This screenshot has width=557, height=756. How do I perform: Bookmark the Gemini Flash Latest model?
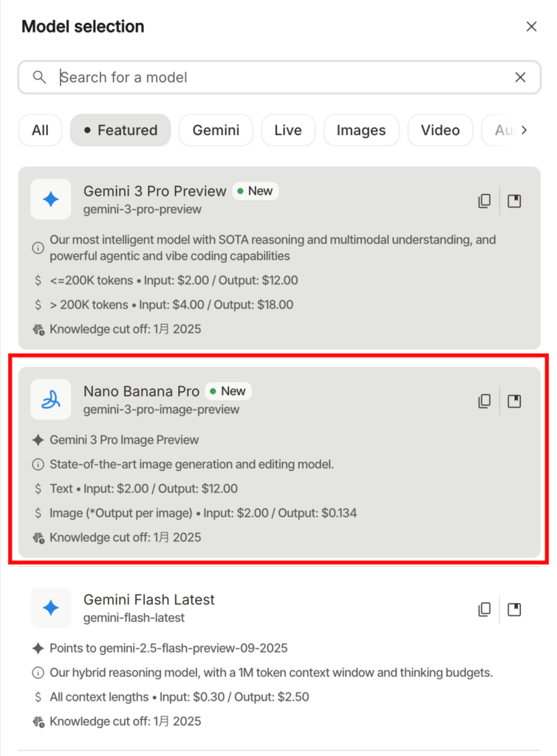coord(514,609)
